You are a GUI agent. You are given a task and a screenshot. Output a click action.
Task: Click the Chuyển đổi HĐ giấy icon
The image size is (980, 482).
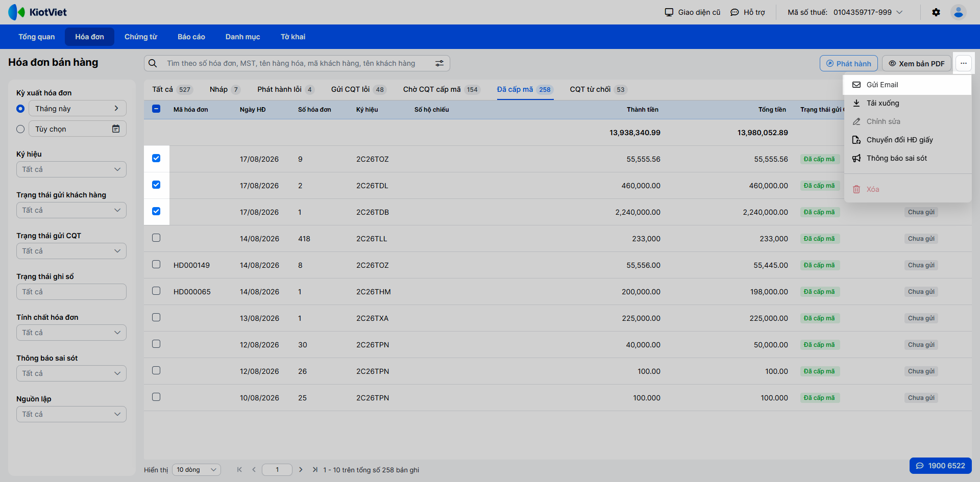point(856,140)
